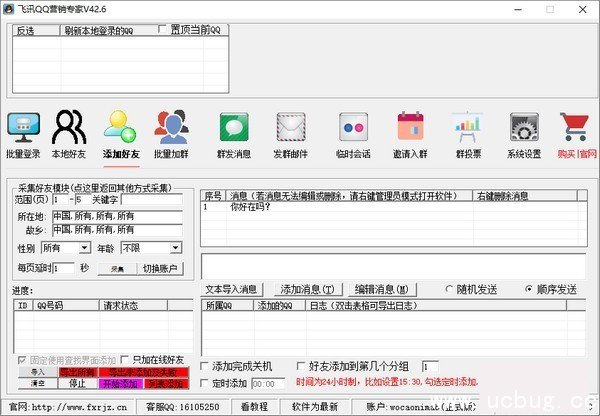
Task: Open 群发消息 group messaging
Action: [234, 135]
